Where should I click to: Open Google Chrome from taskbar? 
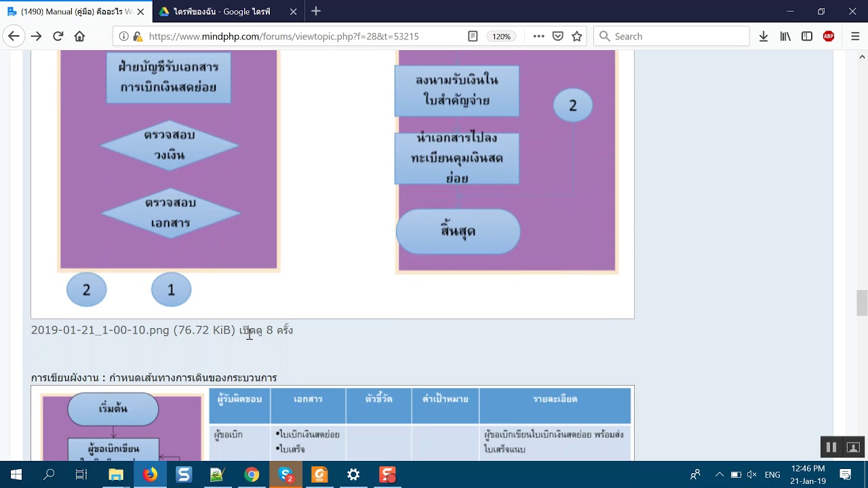click(x=252, y=474)
